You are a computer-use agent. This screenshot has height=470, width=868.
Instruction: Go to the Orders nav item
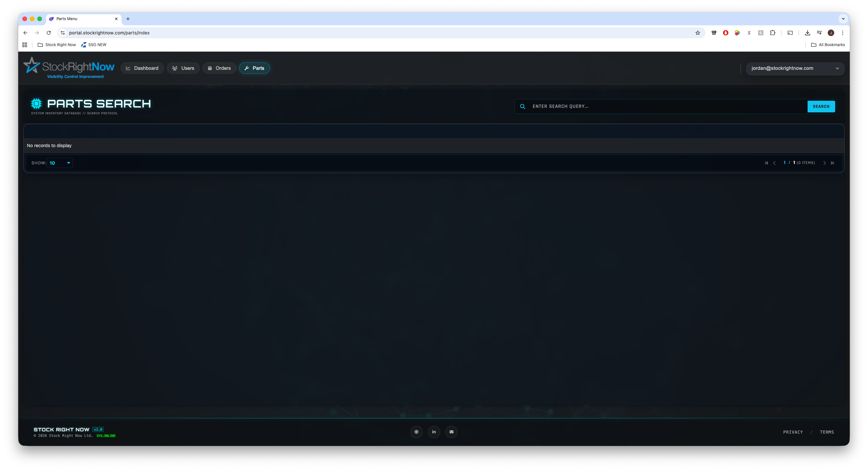coord(219,68)
